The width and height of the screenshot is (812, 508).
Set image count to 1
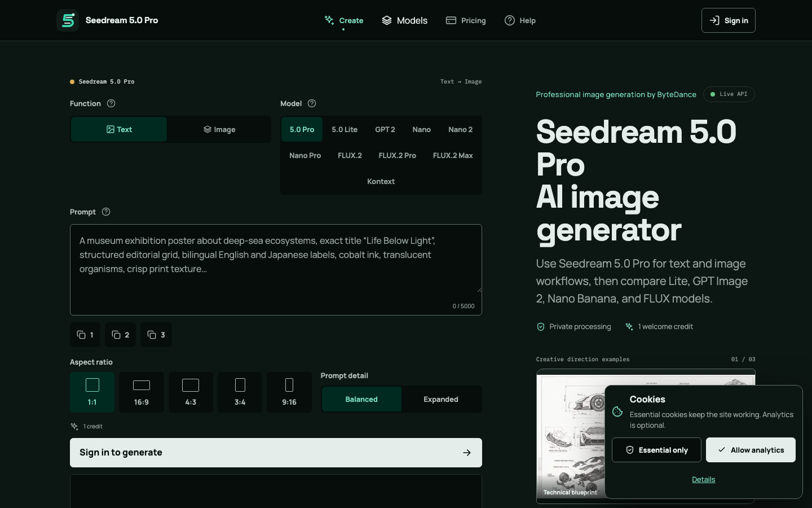[85, 335]
